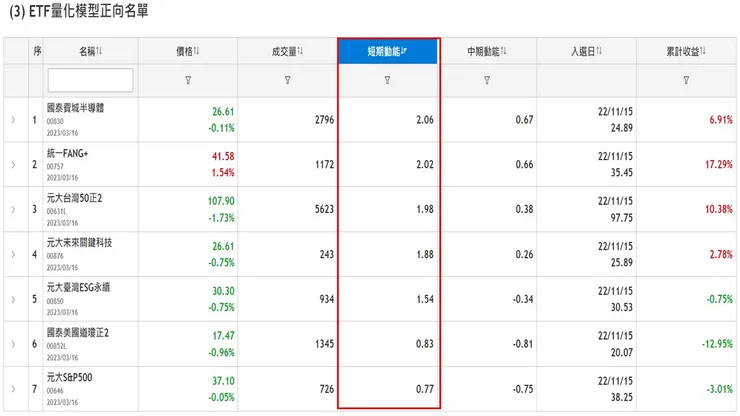Click mid-term momentum value 0.38
The height and width of the screenshot is (416, 740).
coord(524,209)
